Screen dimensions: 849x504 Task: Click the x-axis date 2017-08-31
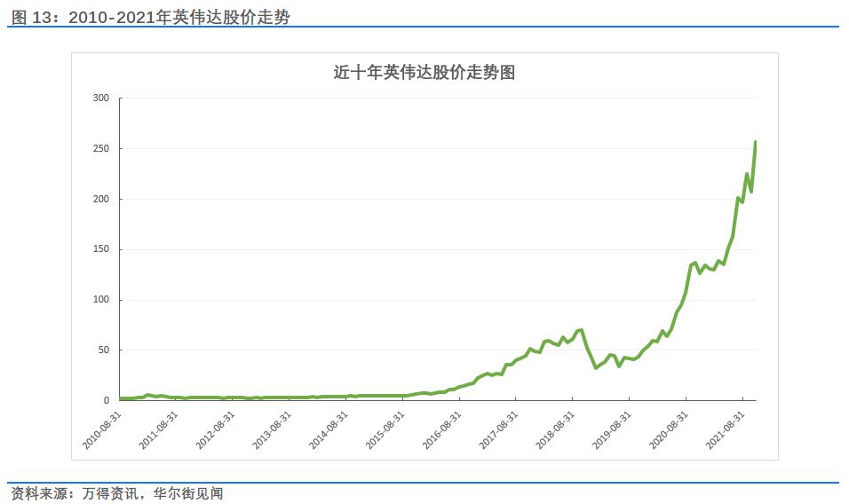tap(499, 430)
